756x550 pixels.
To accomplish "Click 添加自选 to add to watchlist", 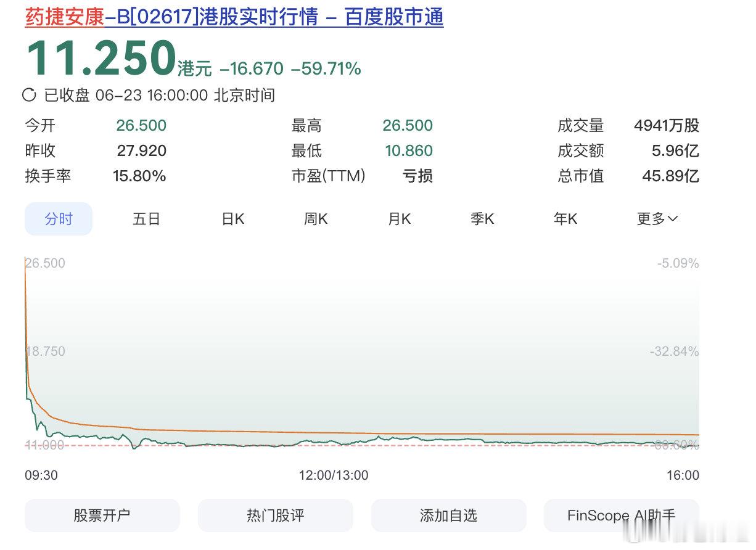I will [449, 515].
